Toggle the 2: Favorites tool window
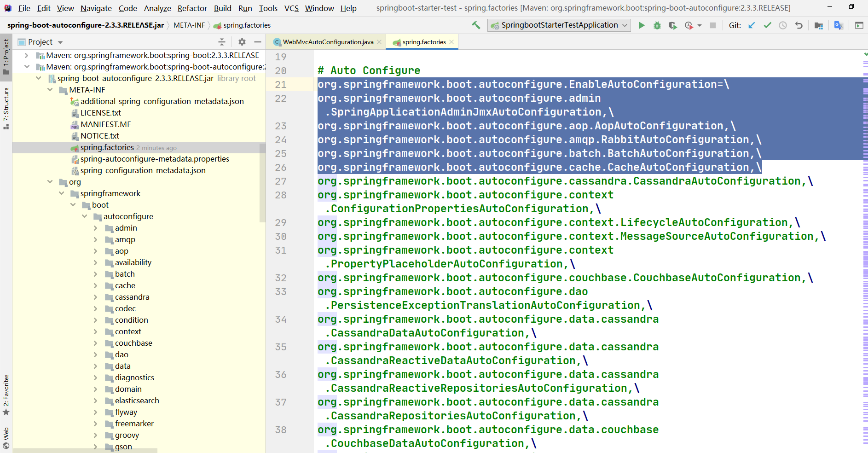Viewport: 868px width, 453px height. 6,395
